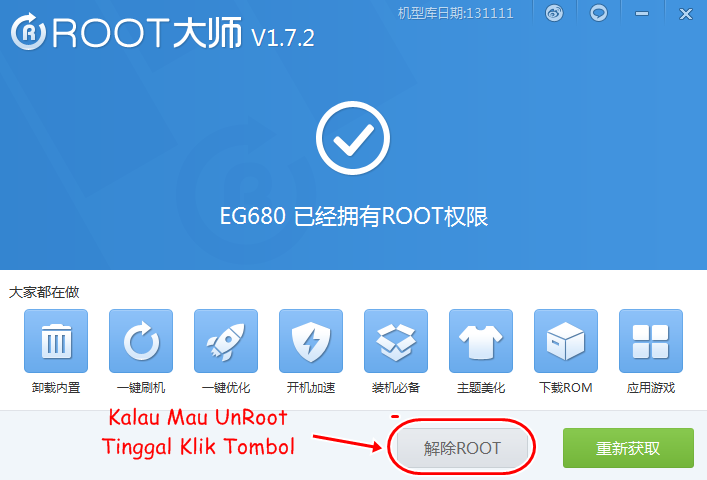Select the 一键刷机 refresh arrow icon
This screenshot has width=707, height=480.
pyautogui.click(x=141, y=341)
